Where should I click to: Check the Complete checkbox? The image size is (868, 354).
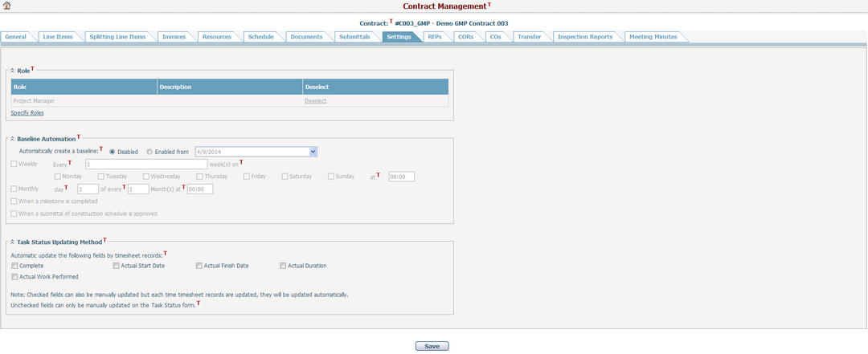click(14, 266)
